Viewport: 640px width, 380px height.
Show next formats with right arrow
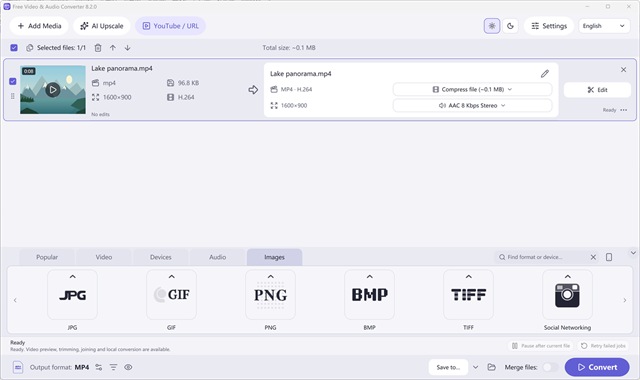click(624, 300)
